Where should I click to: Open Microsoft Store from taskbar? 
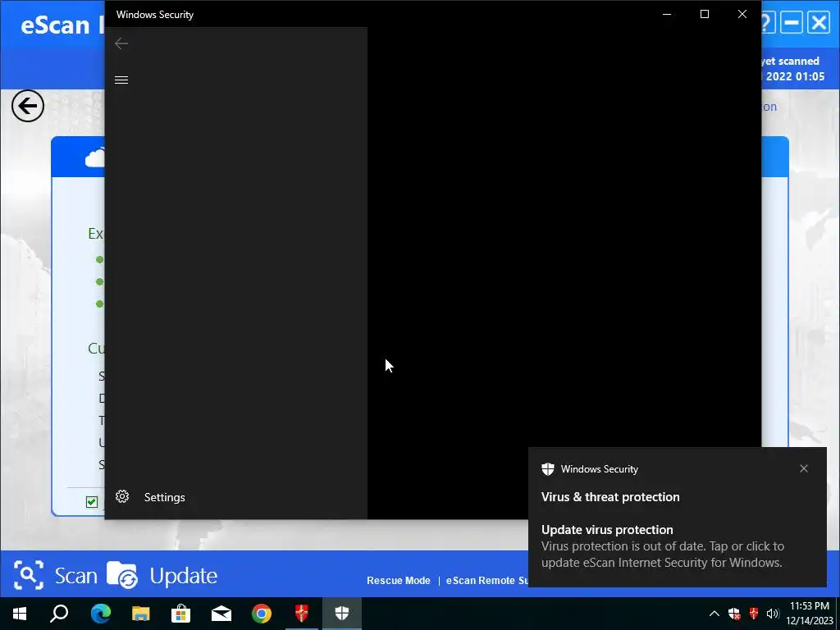coord(181,614)
